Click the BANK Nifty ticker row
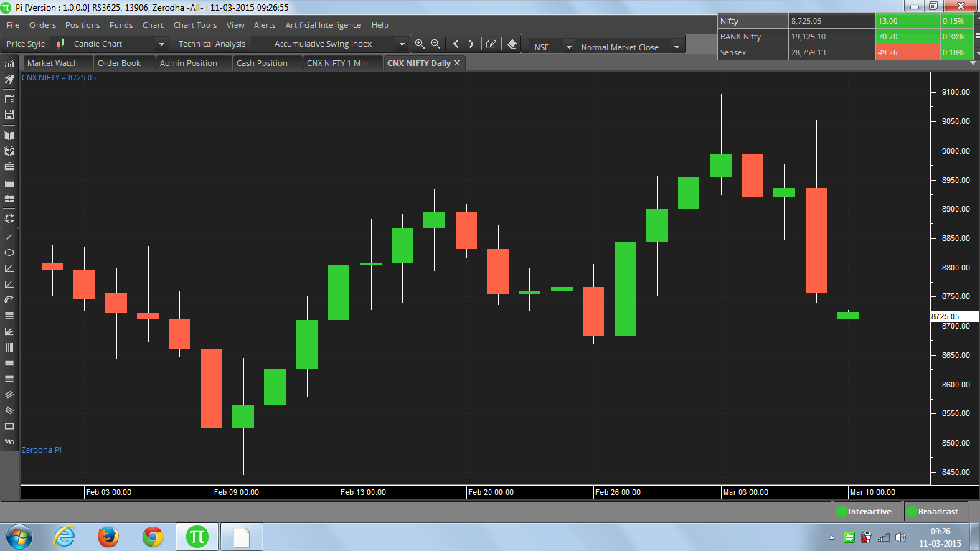Viewport: 980px width, 551px height. click(x=845, y=37)
